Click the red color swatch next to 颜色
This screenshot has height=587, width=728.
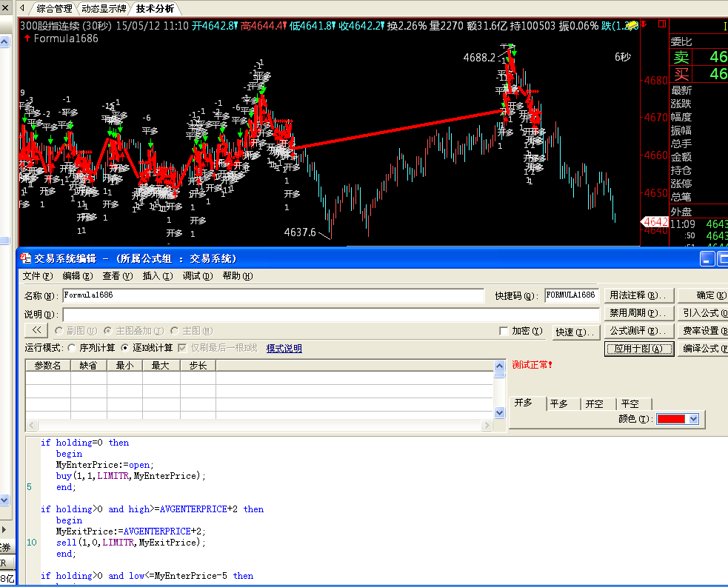pyautogui.click(x=671, y=419)
